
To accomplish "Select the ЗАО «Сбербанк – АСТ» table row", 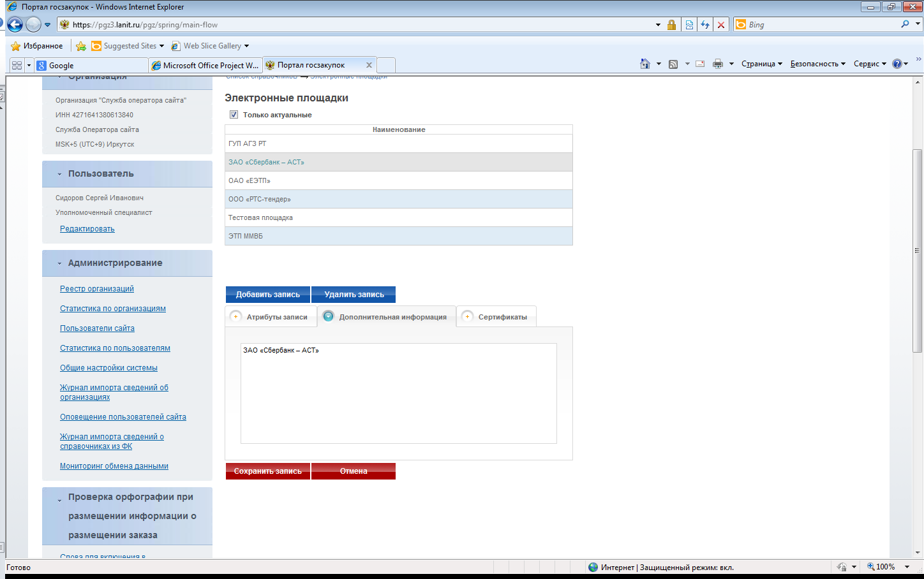I will click(399, 162).
